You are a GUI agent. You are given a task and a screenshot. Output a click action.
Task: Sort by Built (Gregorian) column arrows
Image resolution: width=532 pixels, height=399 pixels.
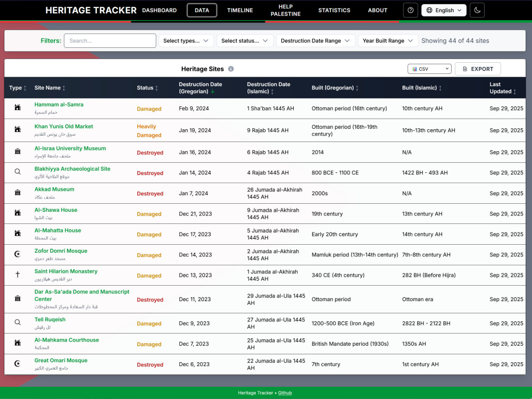tap(357, 88)
